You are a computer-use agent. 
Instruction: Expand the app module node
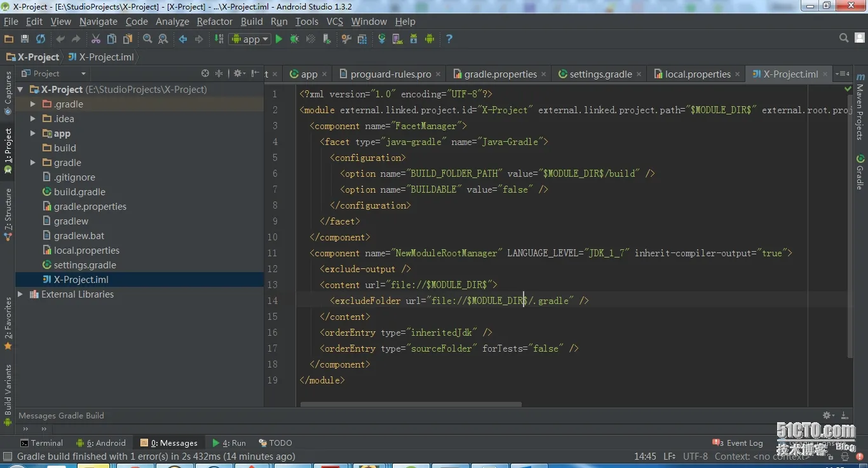(x=33, y=134)
